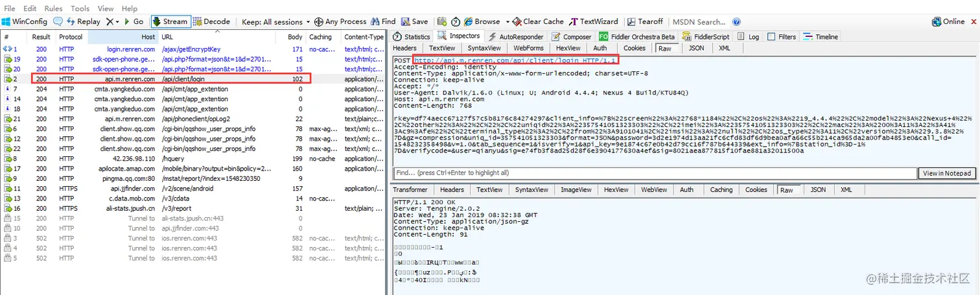Select pingma.qq.com:80 session row
The height and width of the screenshot is (295, 980).
click(x=194, y=178)
